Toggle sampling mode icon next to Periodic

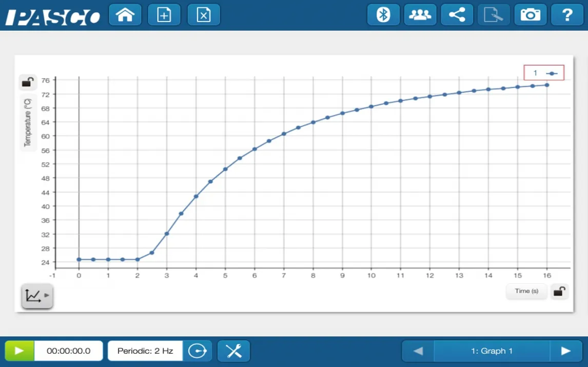pyautogui.click(x=197, y=351)
